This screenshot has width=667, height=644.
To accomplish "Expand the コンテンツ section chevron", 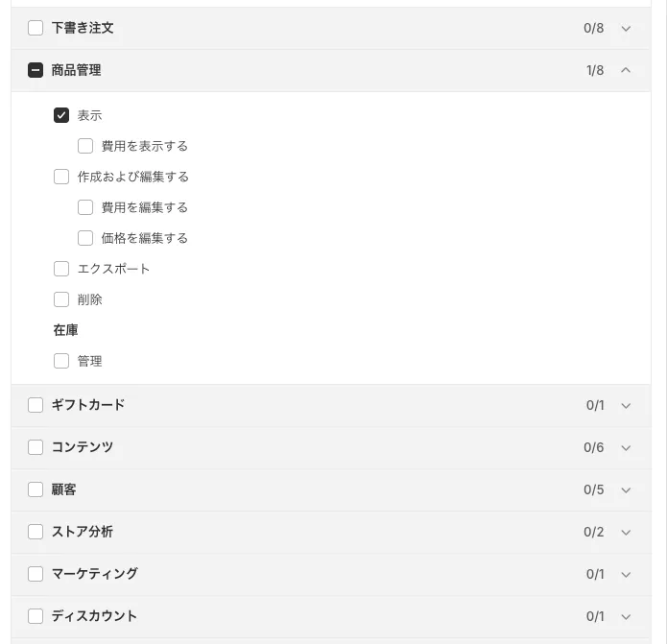I will point(626,447).
